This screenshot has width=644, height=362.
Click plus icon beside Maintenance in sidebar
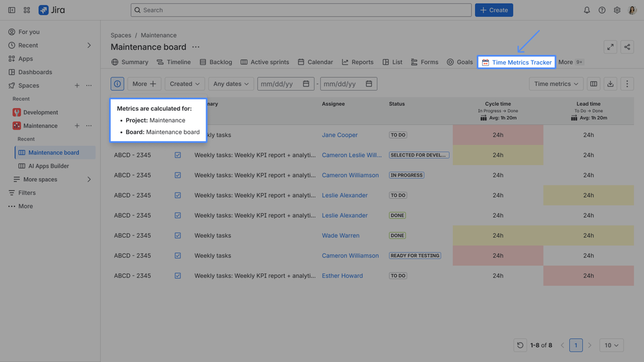[x=77, y=126]
